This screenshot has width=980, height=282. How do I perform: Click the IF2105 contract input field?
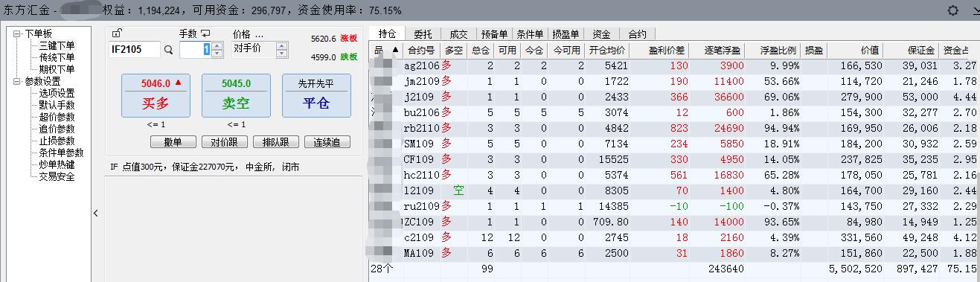coord(135,50)
